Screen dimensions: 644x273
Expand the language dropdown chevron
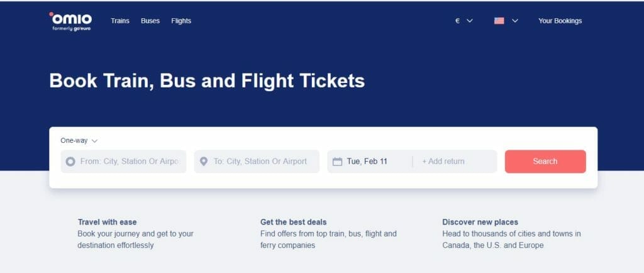coord(514,21)
